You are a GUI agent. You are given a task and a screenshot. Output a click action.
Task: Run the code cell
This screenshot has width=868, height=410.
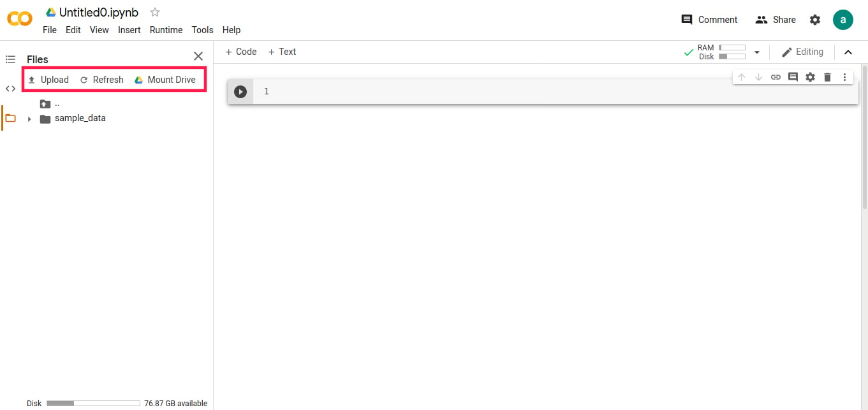pyautogui.click(x=240, y=92)
